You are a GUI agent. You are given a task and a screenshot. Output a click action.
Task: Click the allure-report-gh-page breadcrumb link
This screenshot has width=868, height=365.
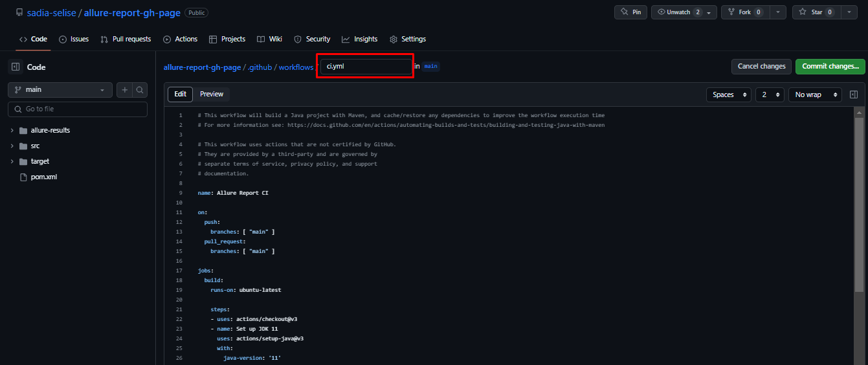[202, 67]
